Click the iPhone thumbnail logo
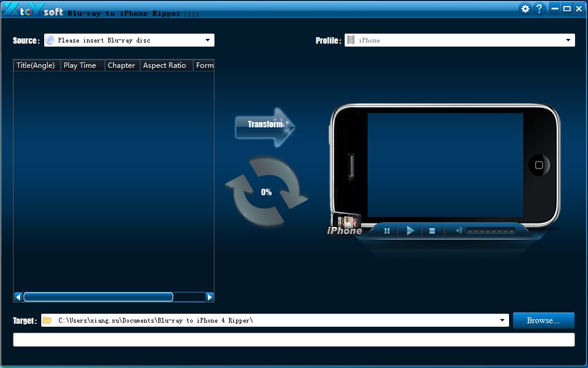Image resolution: width=588 pixels, height=368 pixels. pyautogui.click(x=345, y=224)
